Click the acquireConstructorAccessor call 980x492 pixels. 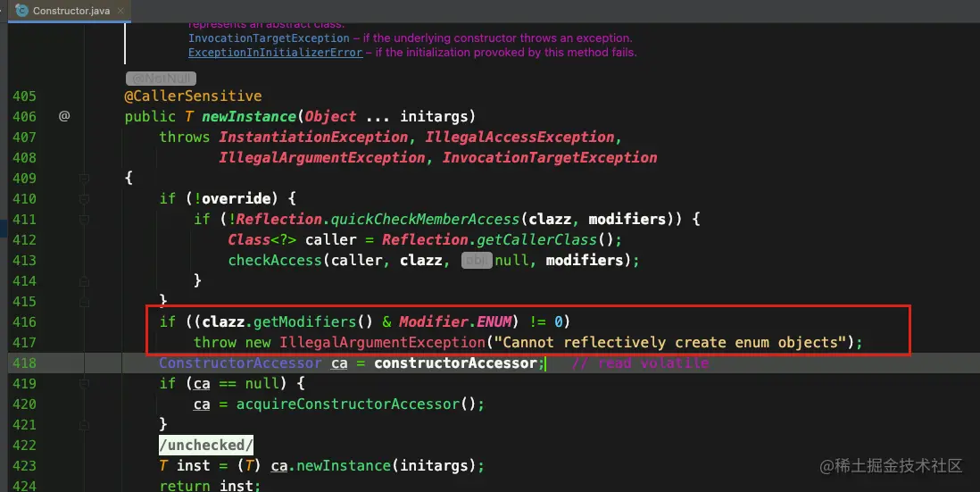click(x=347, y=404)
